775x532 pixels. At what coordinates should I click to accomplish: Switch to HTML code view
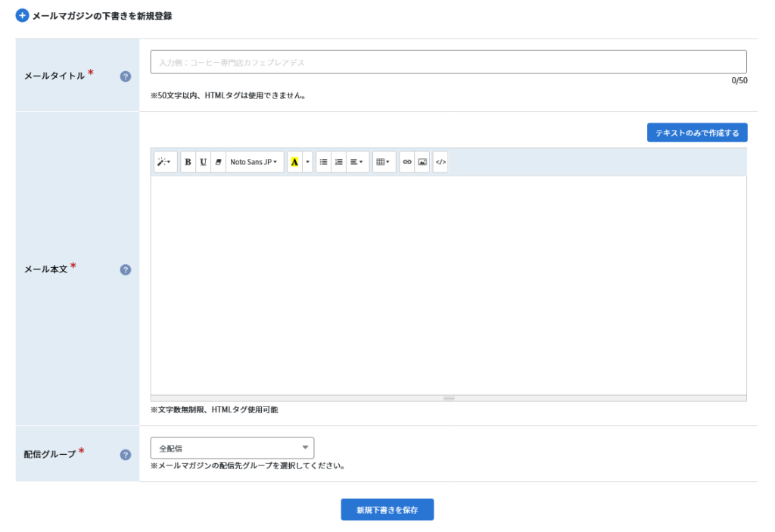(440, 162)
